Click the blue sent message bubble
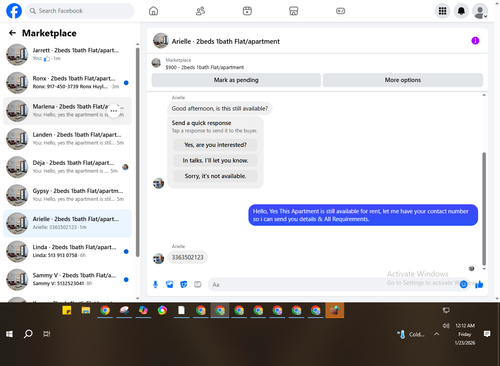Image resolution: width=500 pixels, height=366 pixels. (363, 215)
